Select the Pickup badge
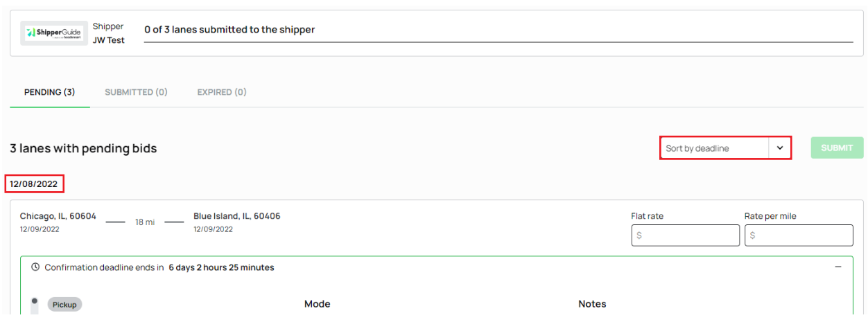This screenshot has height=322, width=868. click(64, 304)
